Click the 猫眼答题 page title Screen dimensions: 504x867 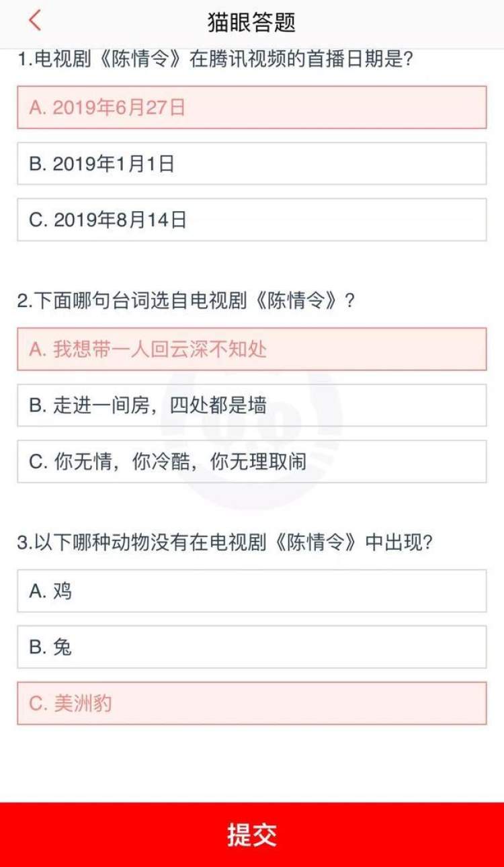point(251,22)
